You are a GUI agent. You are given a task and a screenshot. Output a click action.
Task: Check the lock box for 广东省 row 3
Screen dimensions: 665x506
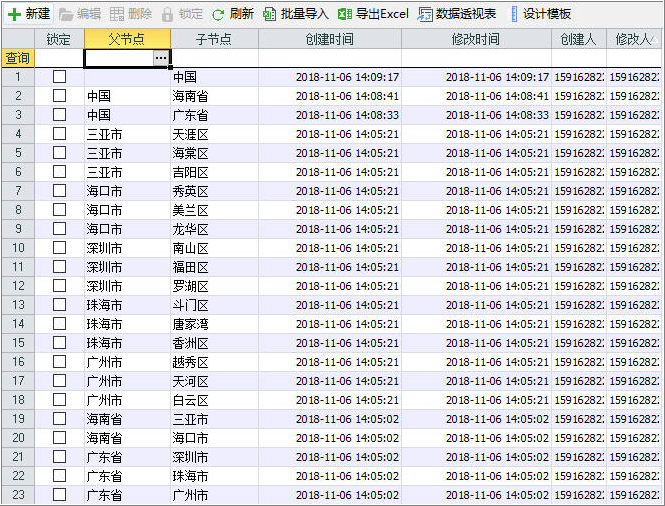click(59, 115)
